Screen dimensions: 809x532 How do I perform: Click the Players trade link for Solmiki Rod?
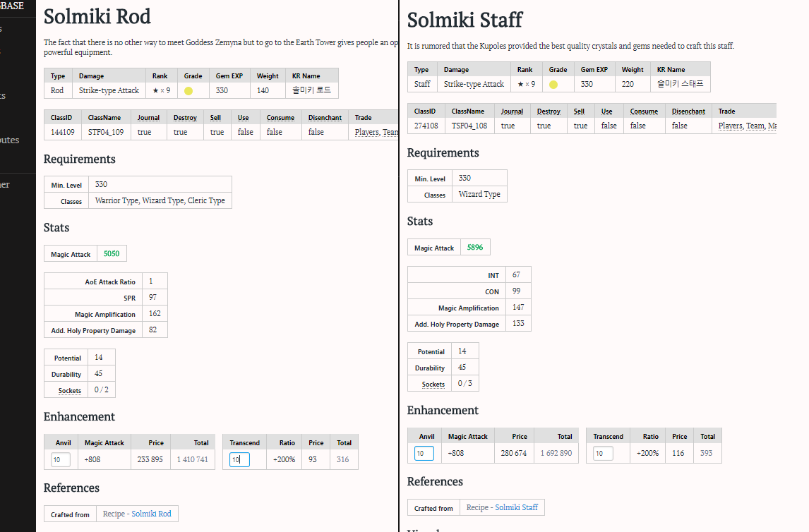[x=366, y=132]
